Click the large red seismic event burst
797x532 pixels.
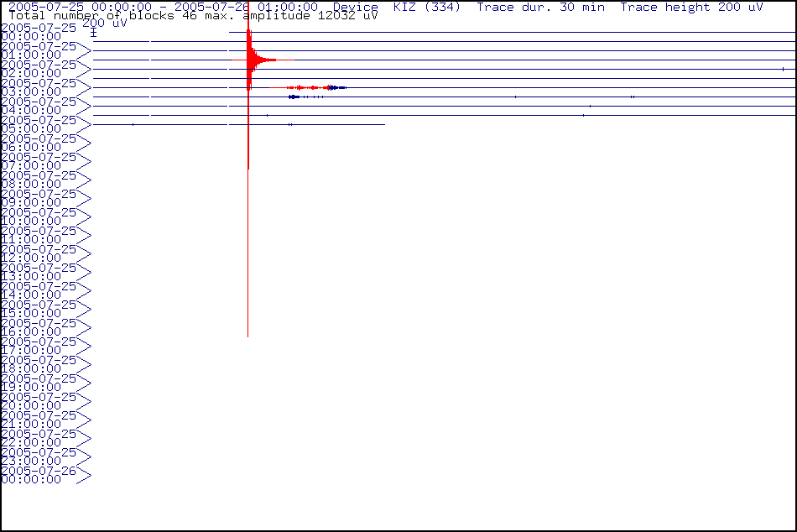[x=249, y=60]
